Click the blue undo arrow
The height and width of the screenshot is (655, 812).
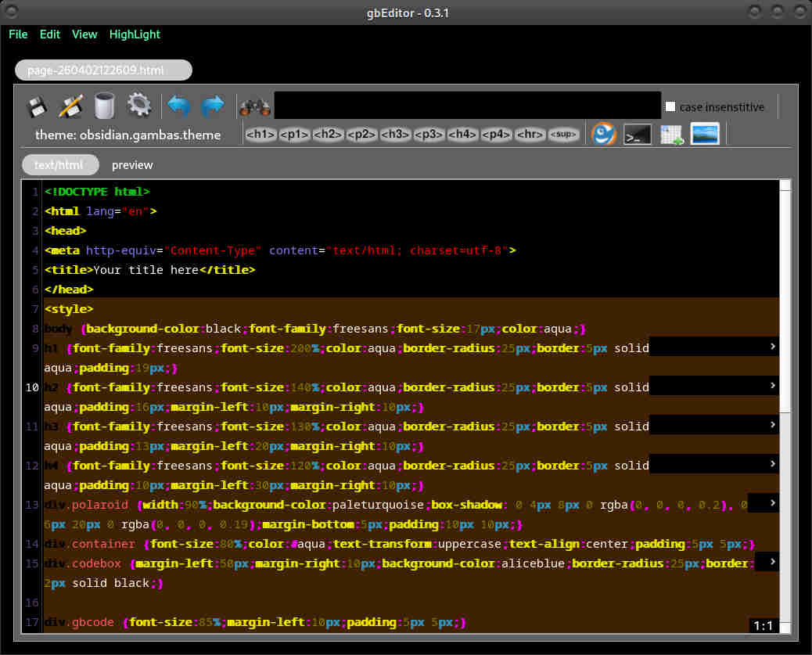[x=180, y=106]
